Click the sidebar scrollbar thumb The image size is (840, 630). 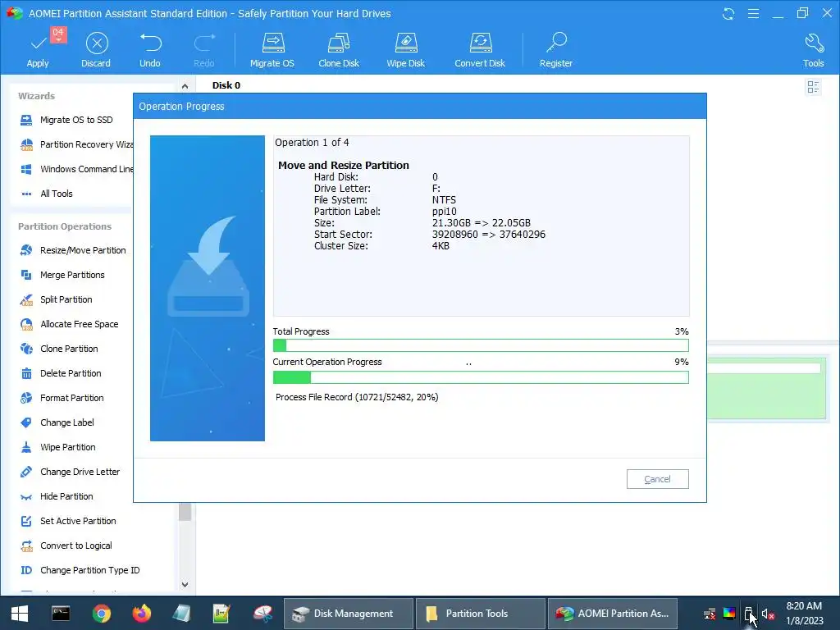(185, 512)
